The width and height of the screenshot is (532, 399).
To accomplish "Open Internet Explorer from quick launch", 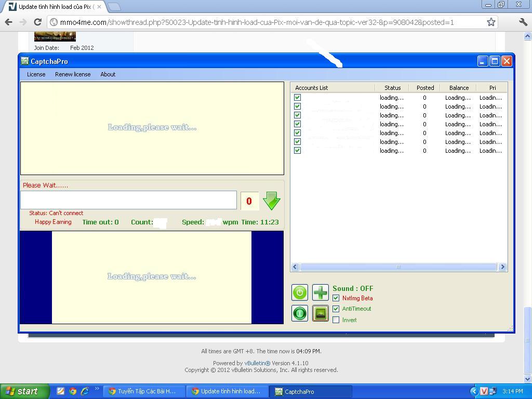I will point(85,391).
